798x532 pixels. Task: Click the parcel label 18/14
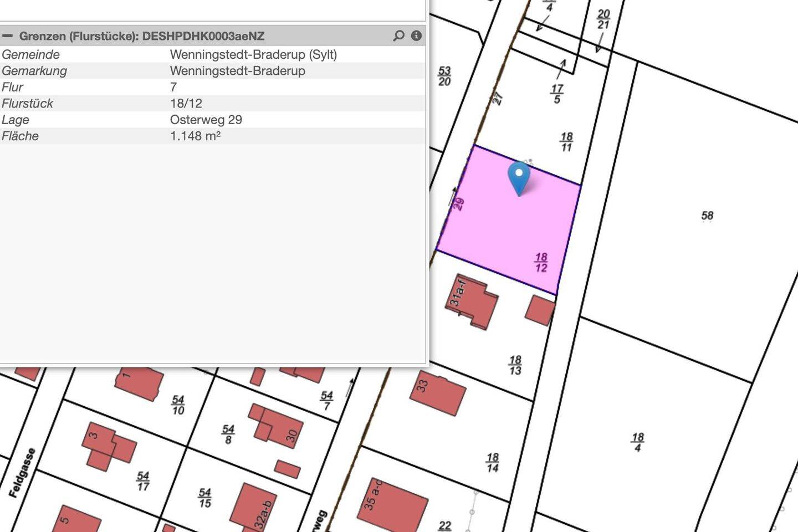493,463
